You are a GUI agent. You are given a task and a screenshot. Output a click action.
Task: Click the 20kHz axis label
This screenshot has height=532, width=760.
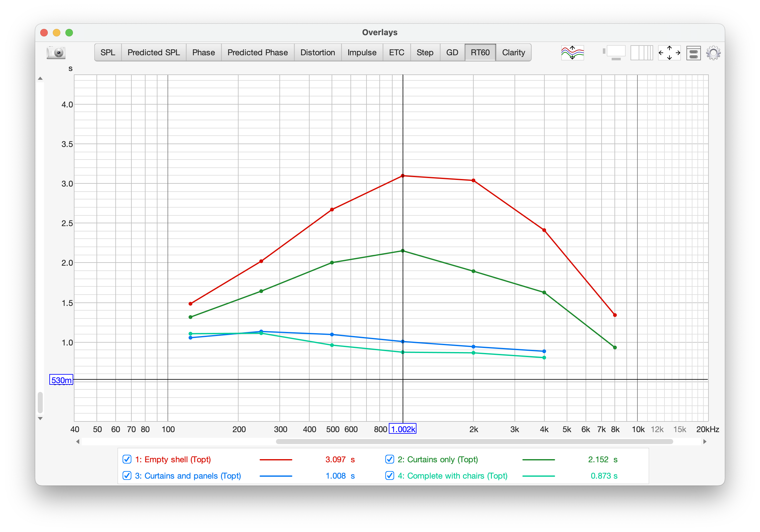(708, 429)
